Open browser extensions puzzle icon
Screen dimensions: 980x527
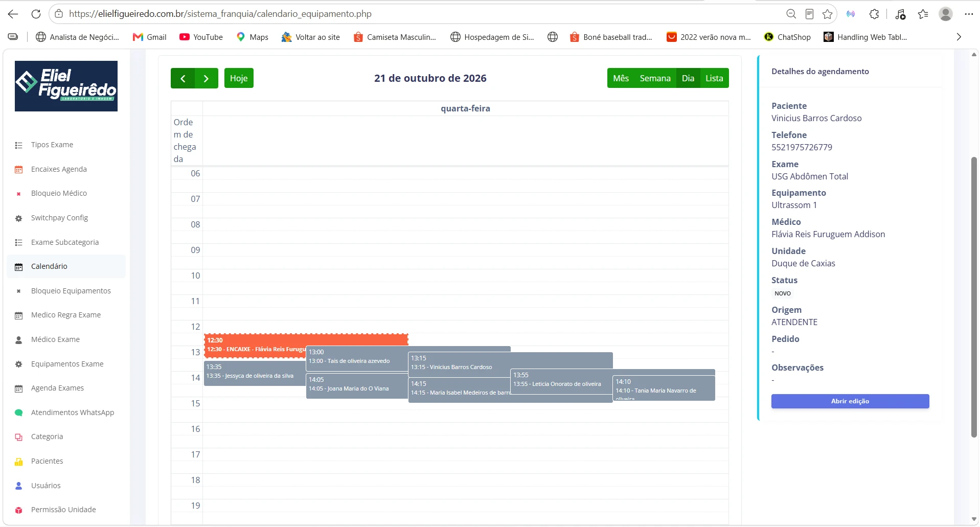(x=874, y=14)
